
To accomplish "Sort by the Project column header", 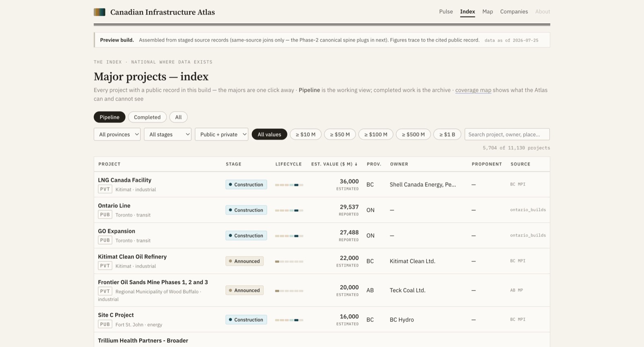I will [109, 164].
